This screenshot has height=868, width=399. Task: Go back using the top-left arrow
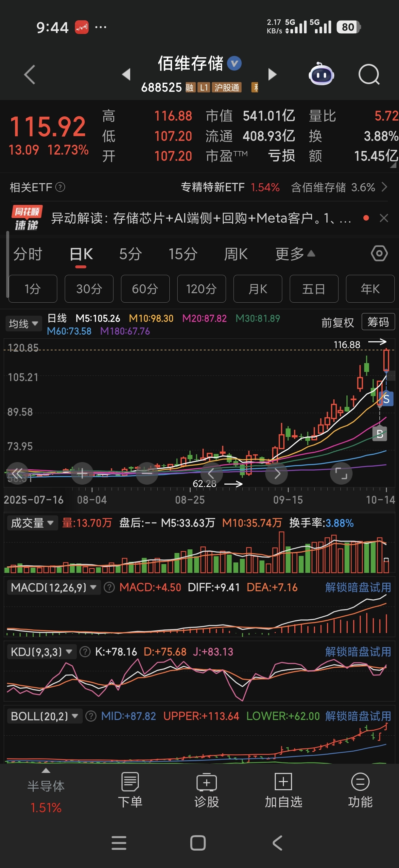[x=30, y=75]
